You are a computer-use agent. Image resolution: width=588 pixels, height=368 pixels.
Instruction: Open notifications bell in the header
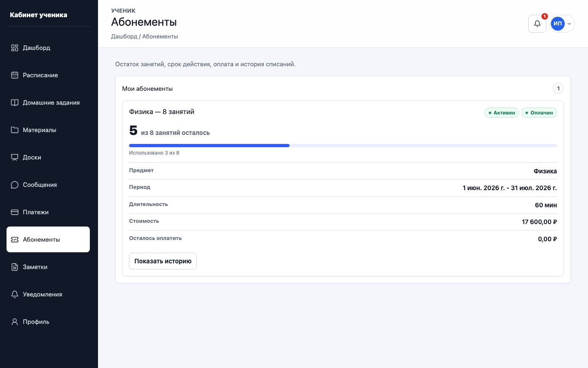[x=537, y=24]
